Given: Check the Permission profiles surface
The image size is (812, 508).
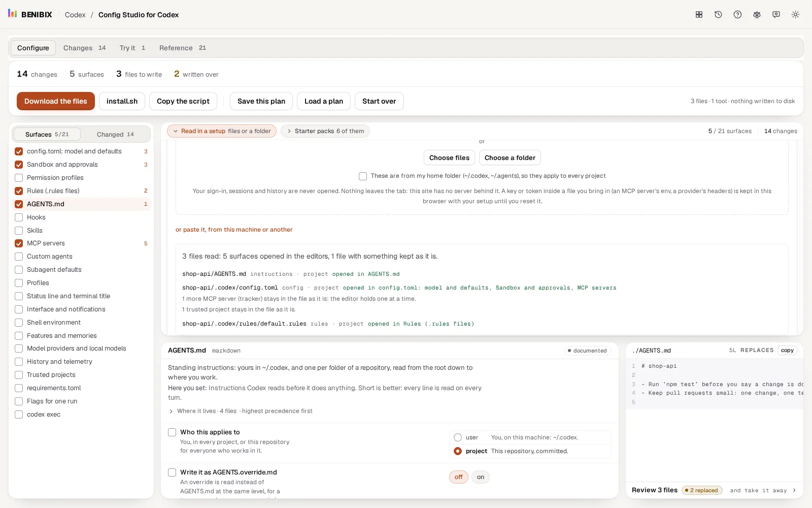Looking at the screenshot, I should (19, 178).
